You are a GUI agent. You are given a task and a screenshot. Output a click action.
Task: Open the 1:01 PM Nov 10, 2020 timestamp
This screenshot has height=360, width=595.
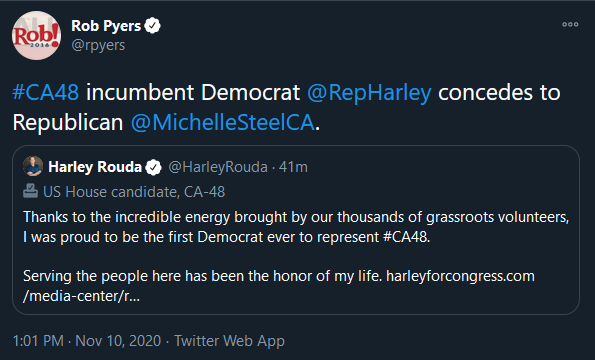(x=87, y=341)
